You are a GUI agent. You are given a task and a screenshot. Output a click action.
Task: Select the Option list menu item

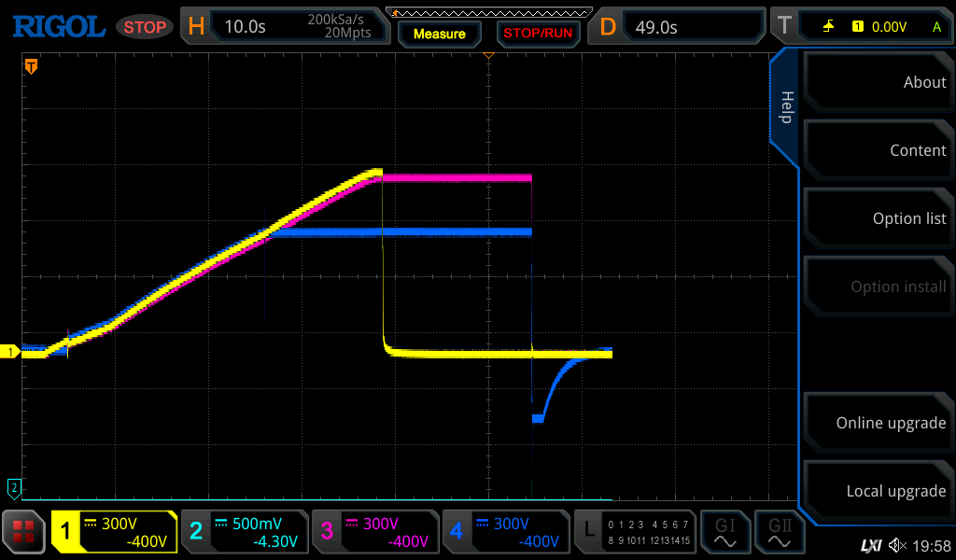click(x=878, y=218)
